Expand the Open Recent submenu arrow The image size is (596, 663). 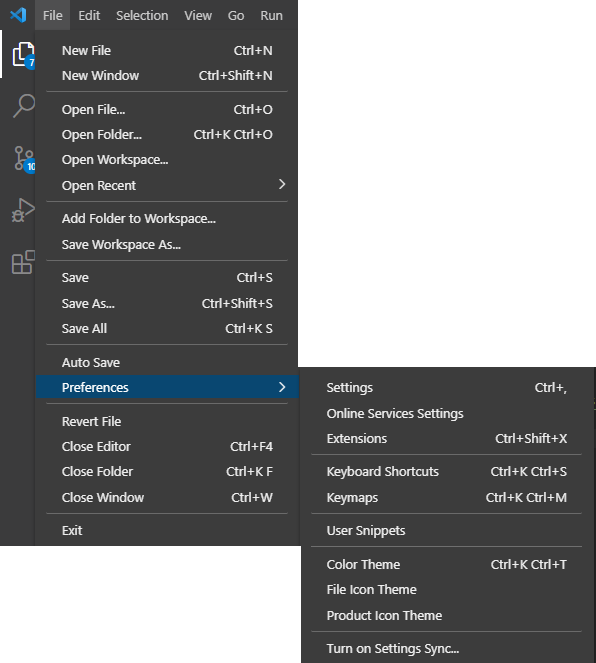tap(282, 184)
